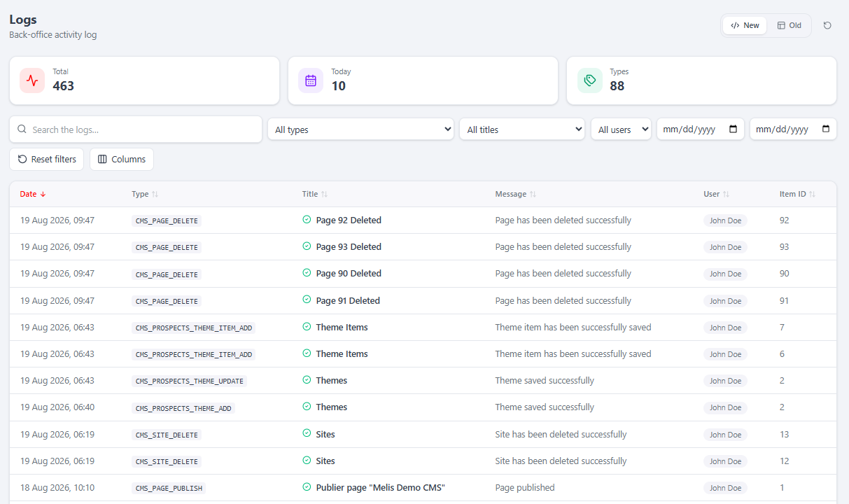The width and height of the screenshot is (849, 504).
Task: Sort by the Item ID column header label
Action: click(793, 195)
